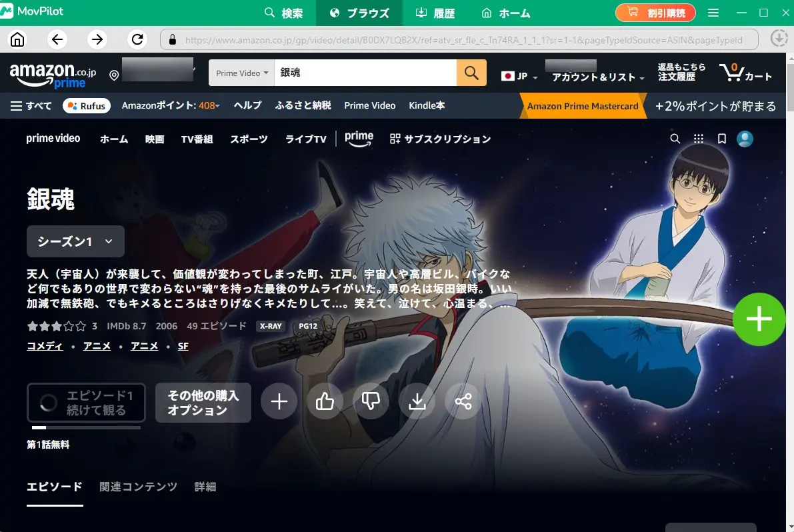Image resolution: width=794 pixels, height=532 pixels.
Task: Expand the Prime Video search category dropdown
Action: [241, 73]
